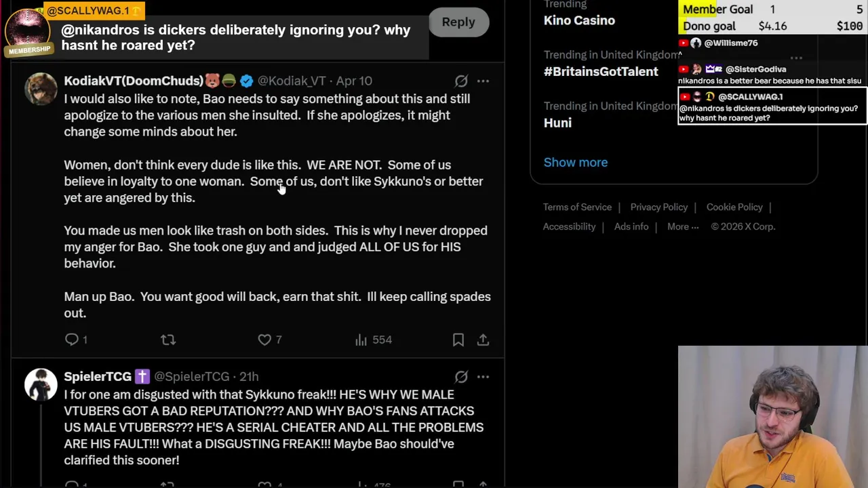Screen dimensions: 868x488
Task: Open Privacy Policy link
Action: (659, 207)
